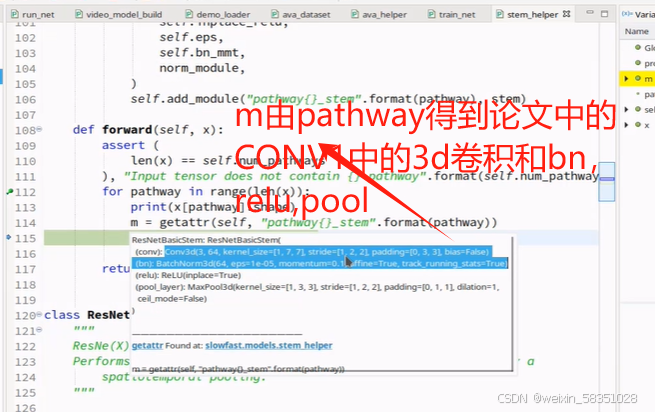
Task: Follow the getattr link in hover popup
Action: coord(147,346)
